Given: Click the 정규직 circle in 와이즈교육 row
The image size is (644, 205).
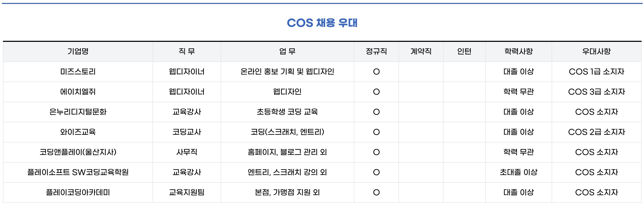Looking at the screenshot, I should click(376, 132).
